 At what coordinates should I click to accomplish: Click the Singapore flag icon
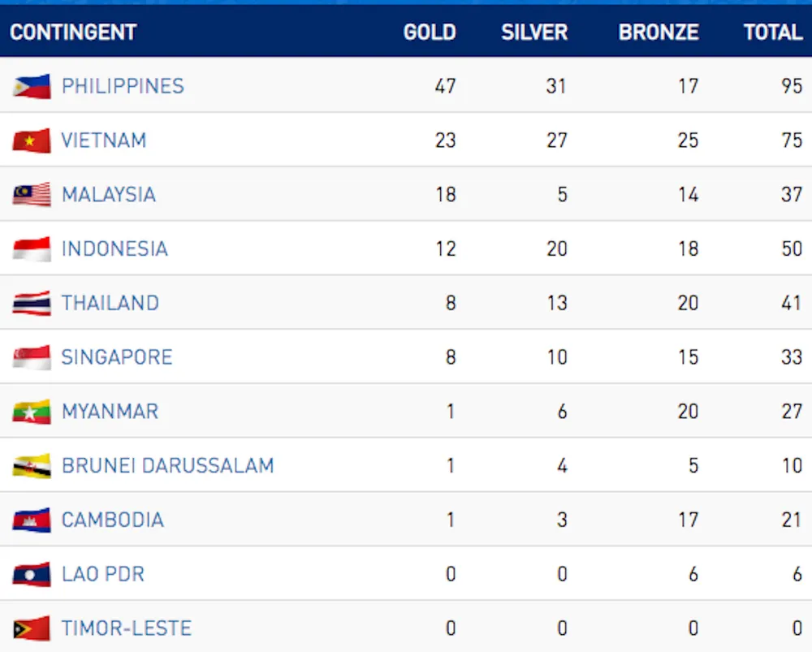click(32, 357)
